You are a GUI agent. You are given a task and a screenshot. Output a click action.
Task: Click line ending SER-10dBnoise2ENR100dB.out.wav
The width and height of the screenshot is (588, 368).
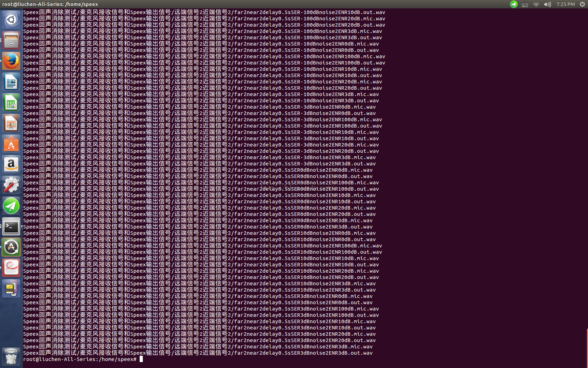point(204,63)
